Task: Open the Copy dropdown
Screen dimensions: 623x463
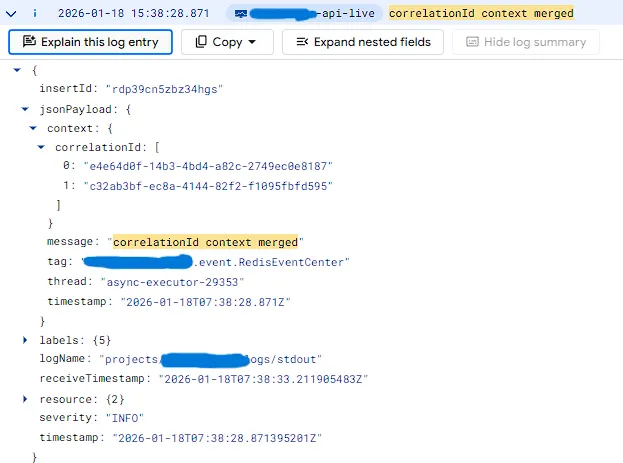Action: [x=227, y=42]
